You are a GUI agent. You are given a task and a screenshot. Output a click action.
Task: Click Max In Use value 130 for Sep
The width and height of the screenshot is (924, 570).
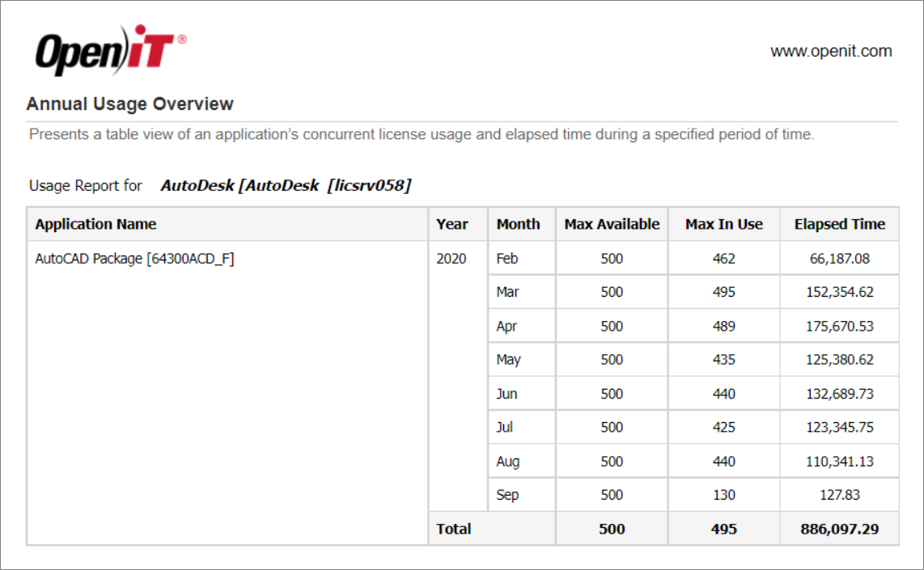pyautogui.click(x=723, y=495)
